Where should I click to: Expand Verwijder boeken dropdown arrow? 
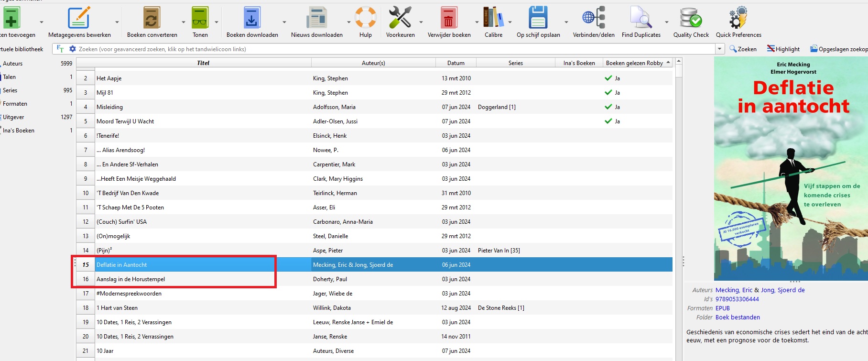click(477, 22)
